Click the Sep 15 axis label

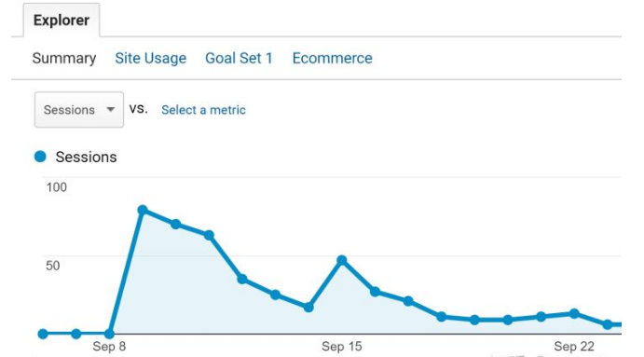pos(342,347)
